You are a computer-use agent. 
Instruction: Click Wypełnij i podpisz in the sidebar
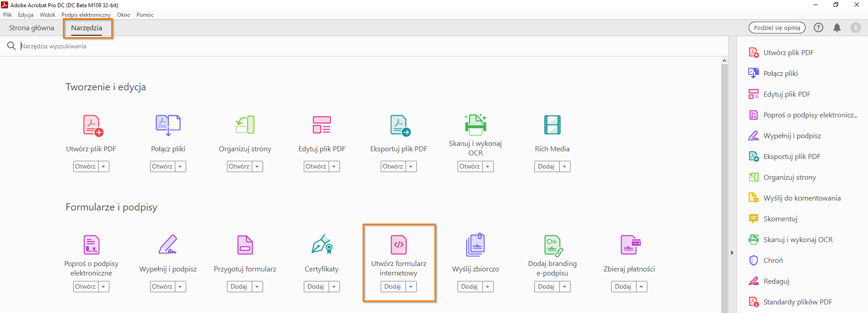[x=785, y=135]
